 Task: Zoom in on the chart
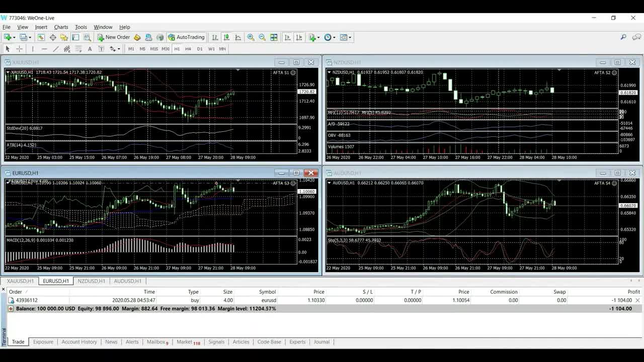click(x=251, y=37)
